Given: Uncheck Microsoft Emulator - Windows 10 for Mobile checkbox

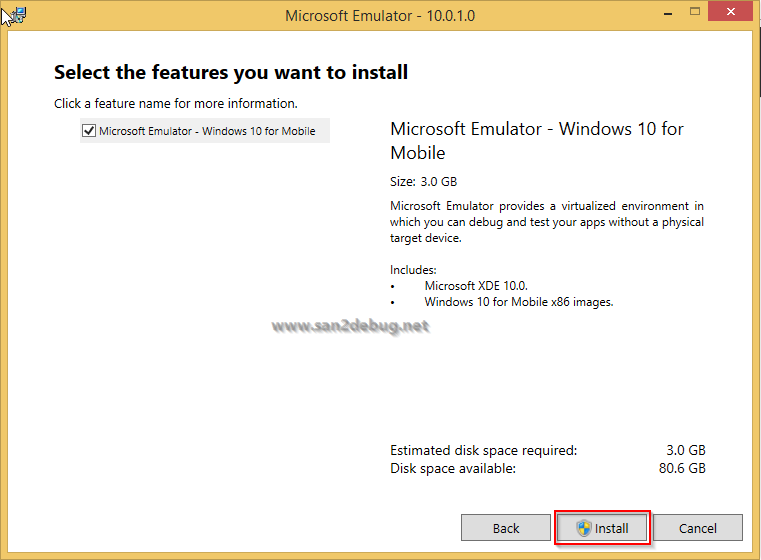Looking at the screenshot, I should click(89, 131).
